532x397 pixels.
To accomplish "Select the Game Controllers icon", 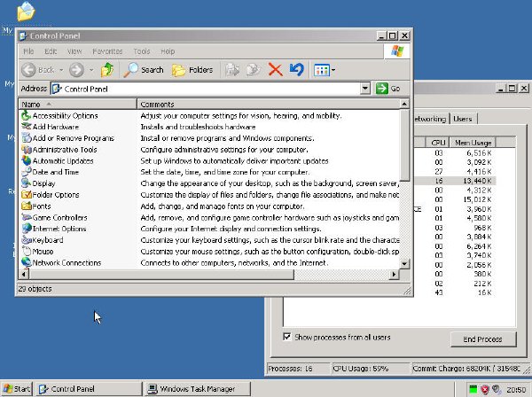I will (x=26, y=217).
